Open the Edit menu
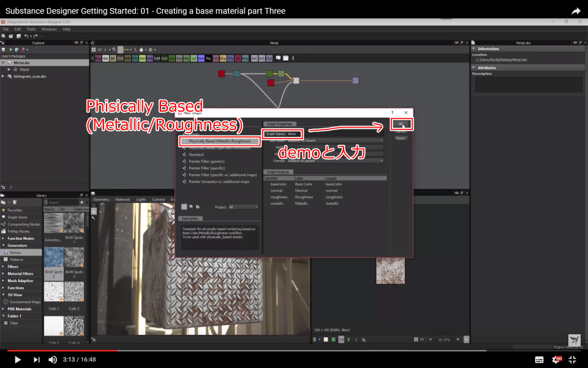Viewport: 588px width, 368px height. 18,29
